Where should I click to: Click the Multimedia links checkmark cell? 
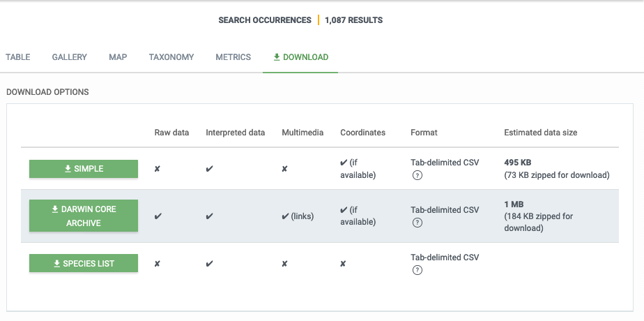click(x=298, y=216)
